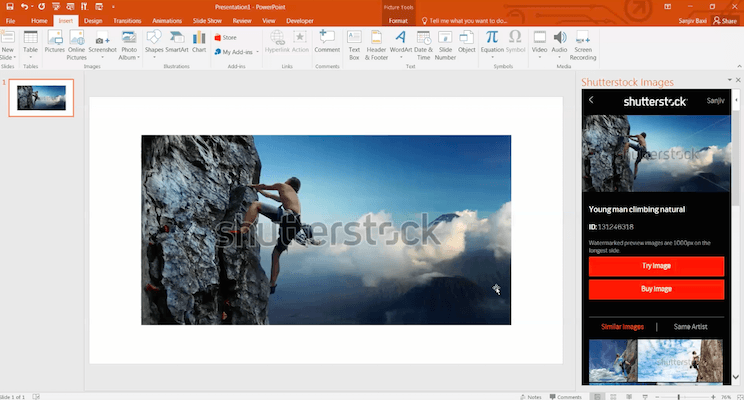Expand the My Add-ins dropdown arrow
The height and width of the screenshot is (400, 744).
(257, 52)
